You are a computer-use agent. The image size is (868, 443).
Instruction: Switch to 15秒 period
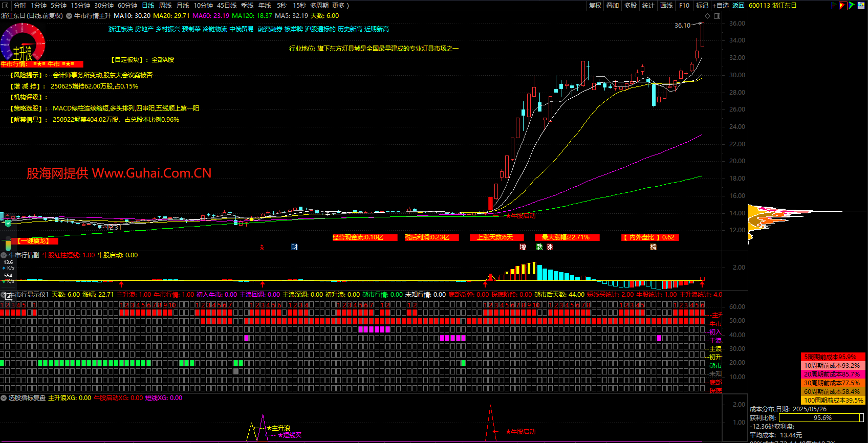click(x=299, y=5)
